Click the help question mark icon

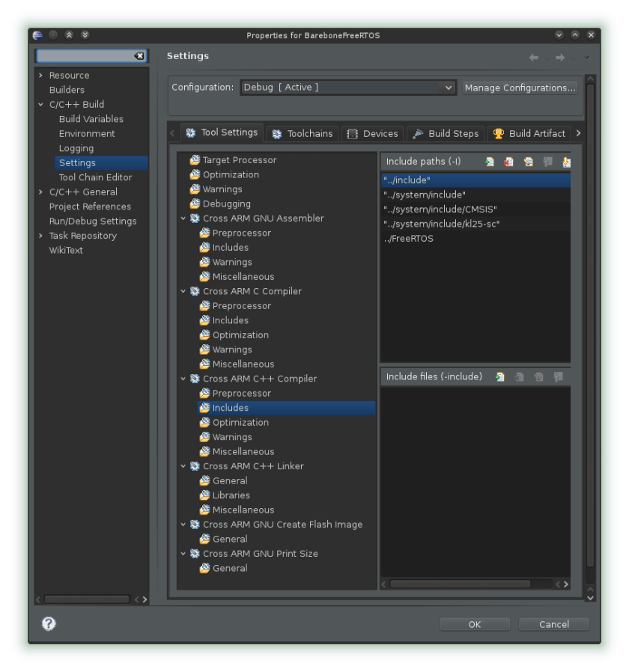point(49,623)
